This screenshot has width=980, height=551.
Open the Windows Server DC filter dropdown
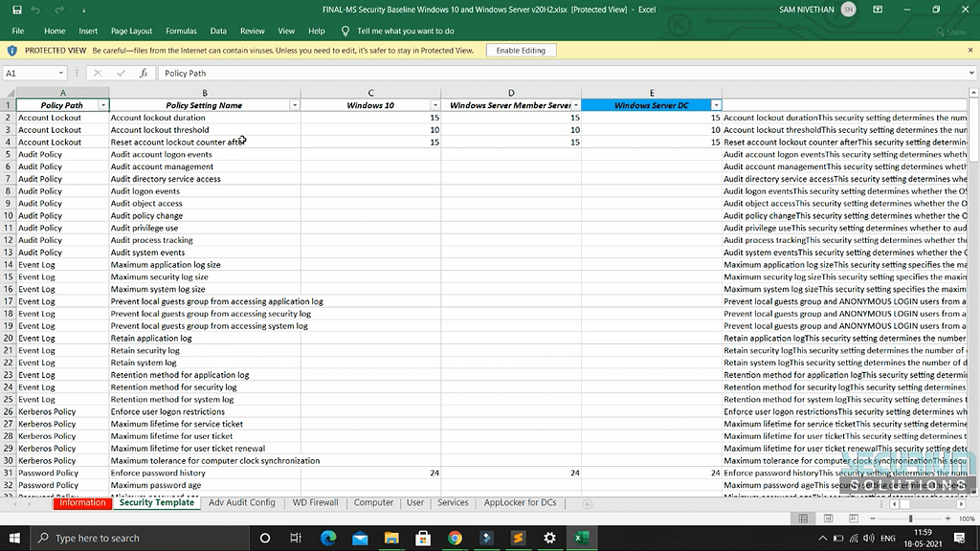click(716, 105)
